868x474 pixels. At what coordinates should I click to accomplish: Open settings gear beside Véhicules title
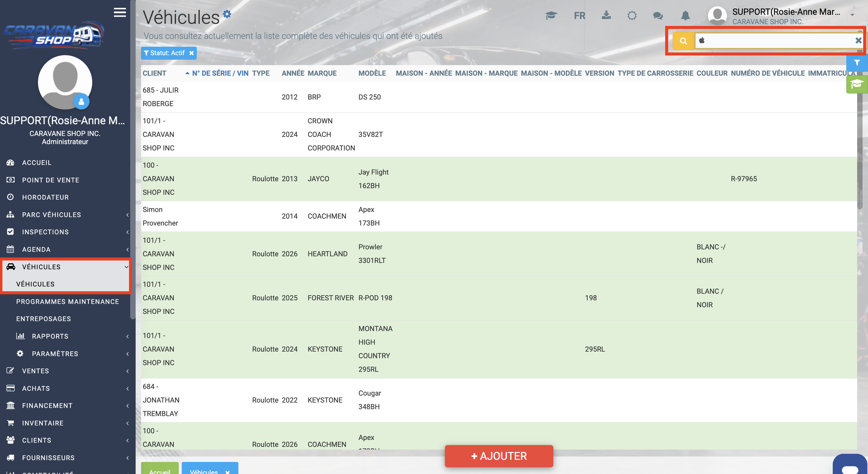(x=227, y=14)
